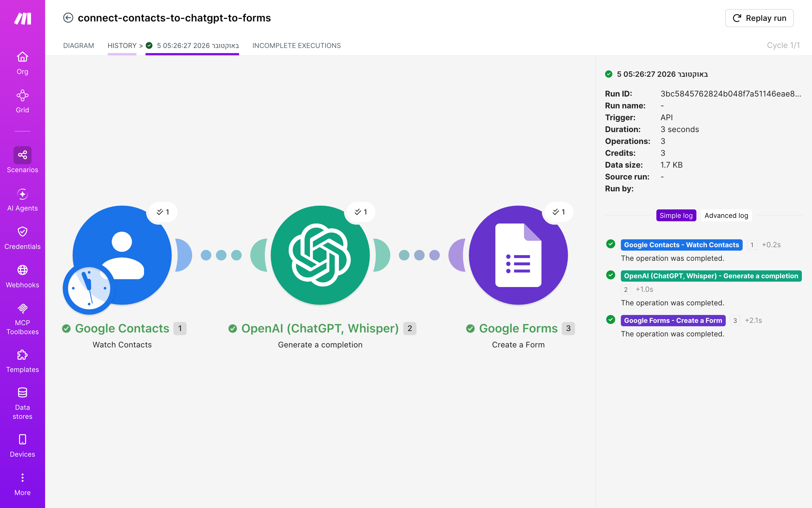Click the run timestamp heading in right panel
The image size is (812, 508).
[662, 74]
